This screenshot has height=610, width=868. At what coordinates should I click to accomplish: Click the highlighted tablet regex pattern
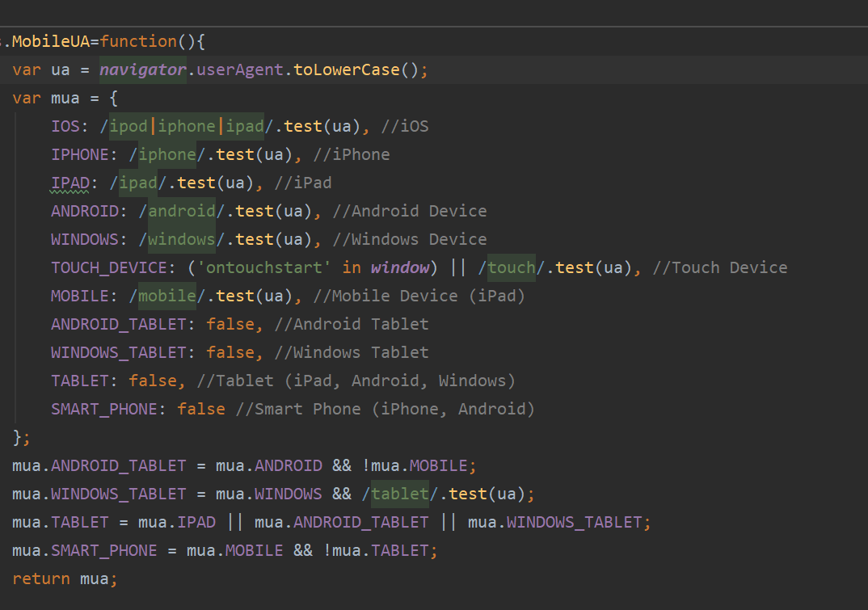[x=400, y=494]
